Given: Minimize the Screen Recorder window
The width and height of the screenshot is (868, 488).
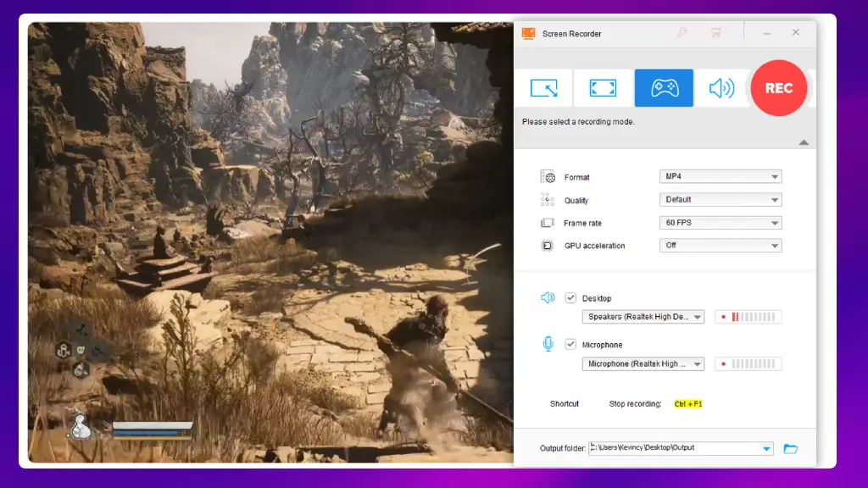Looking at the screenshot, I should coord(766,33).
